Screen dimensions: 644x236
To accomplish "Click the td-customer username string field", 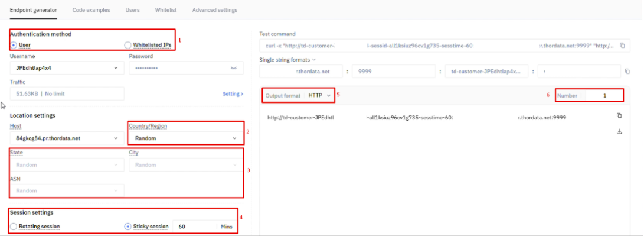I will (486, 71).
